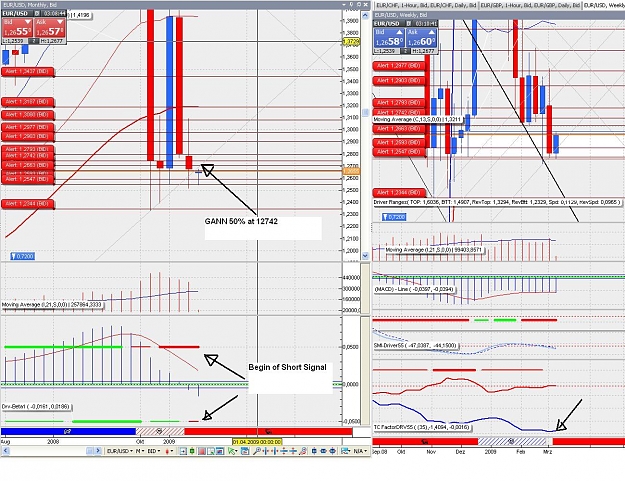Open the M timeframe dropdown in toolbar
Screen dimensions: 625x481
tap(140, 451)
